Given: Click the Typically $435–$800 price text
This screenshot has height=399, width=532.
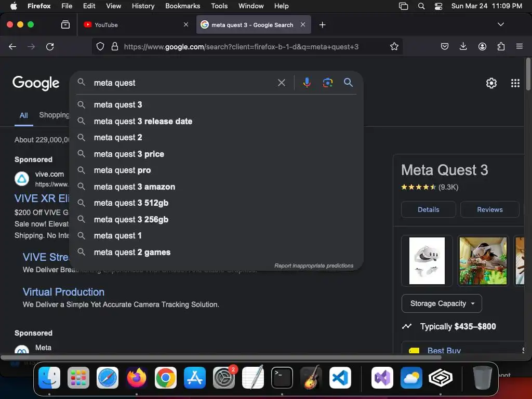Looking at the screenshot, I should [x=458, y=326].
